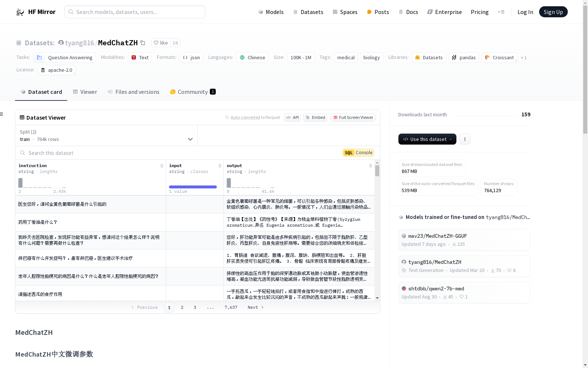Jump to last page 7,637

231,307
